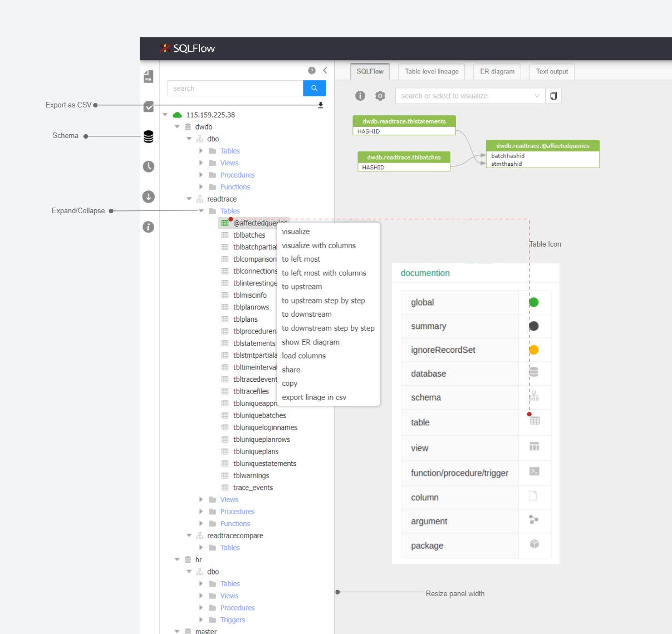
Task: Choose load columns in context menu
Action: pos(328,356)
